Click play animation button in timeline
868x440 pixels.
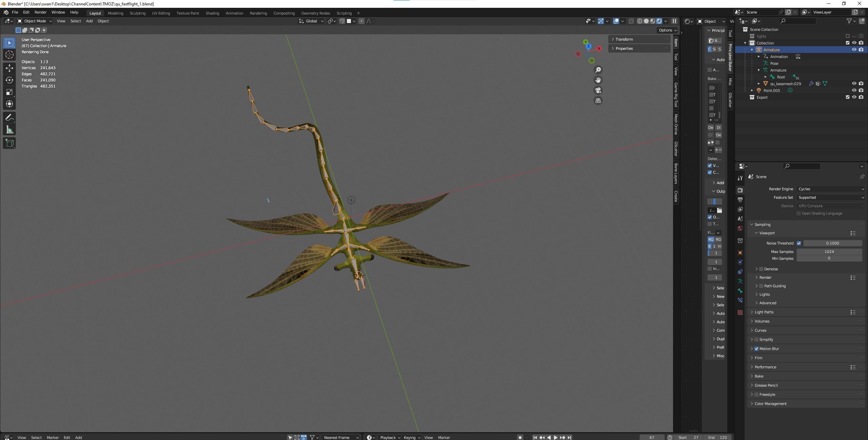[x=555, y=437]
